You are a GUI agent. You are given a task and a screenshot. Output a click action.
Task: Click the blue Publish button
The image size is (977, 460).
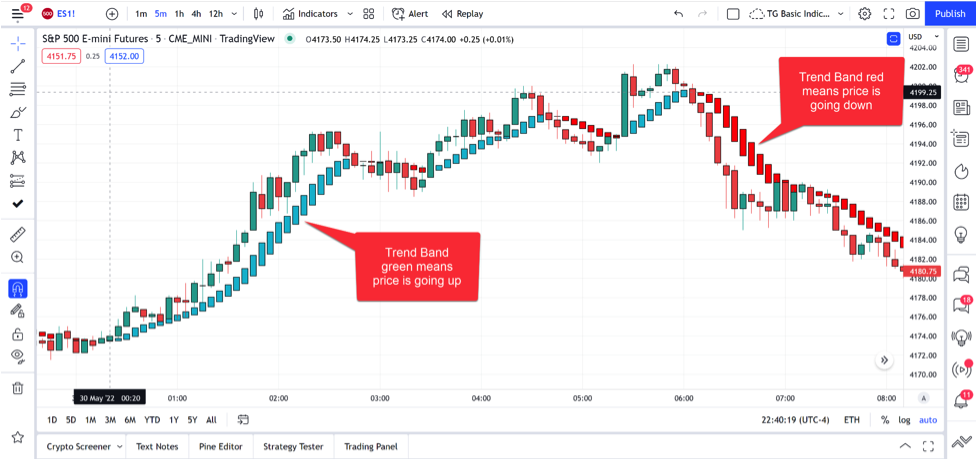[949, 14]
